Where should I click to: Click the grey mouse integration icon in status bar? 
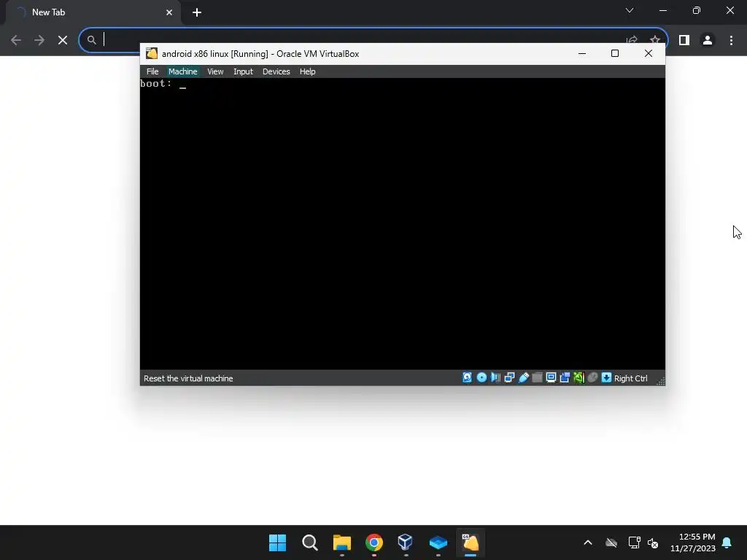pos(592,378)
